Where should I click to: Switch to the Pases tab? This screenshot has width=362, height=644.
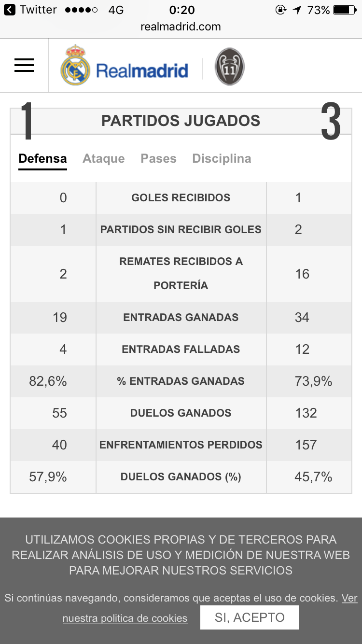click(158, 159)
